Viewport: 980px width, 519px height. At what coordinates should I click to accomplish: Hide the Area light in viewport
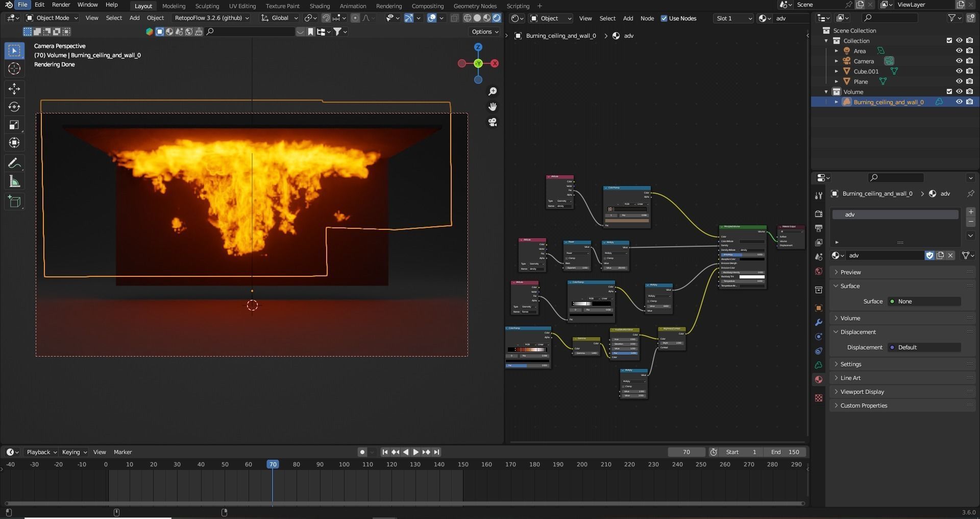click(959, 51)
